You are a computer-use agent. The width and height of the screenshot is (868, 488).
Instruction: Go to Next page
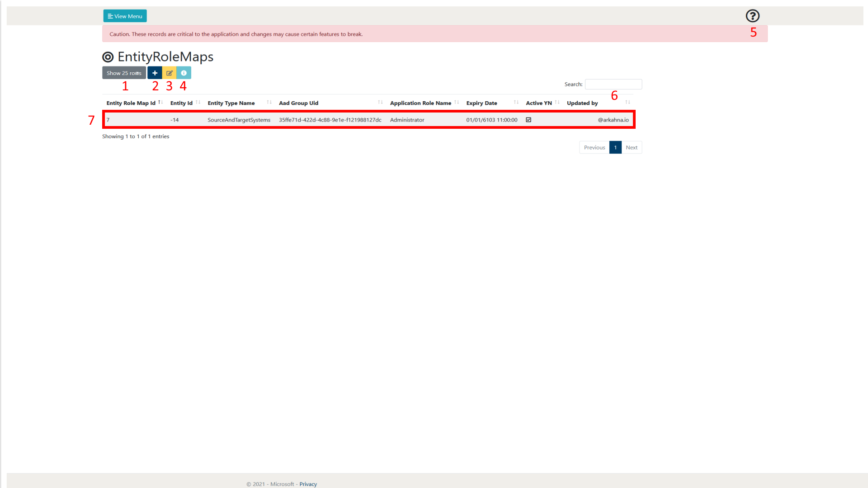[x=632, y=147]
